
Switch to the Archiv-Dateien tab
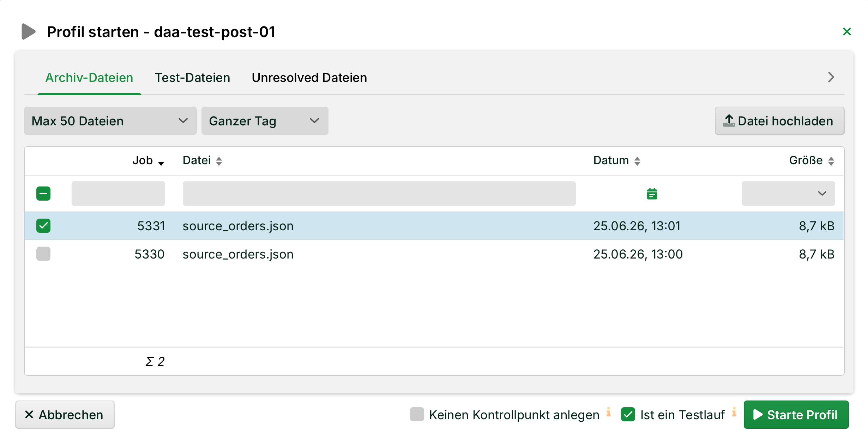click(89, 78)
